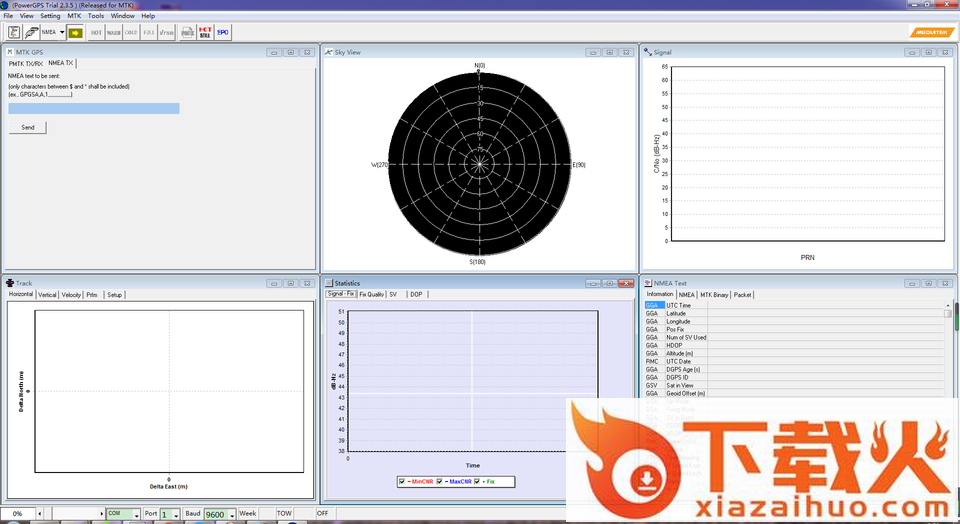Click the yellow arrow toolbar button
The width and height of the screenshot is (960, 524).
point(75,32)
